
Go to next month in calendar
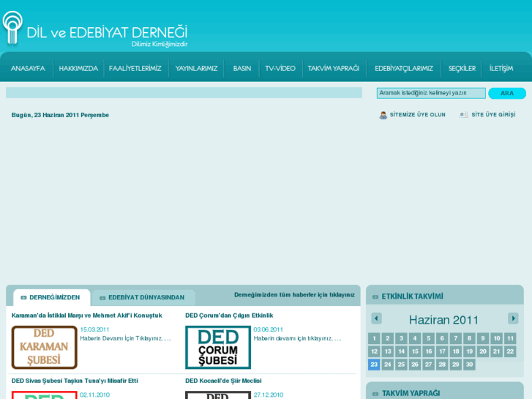(513, 318)
